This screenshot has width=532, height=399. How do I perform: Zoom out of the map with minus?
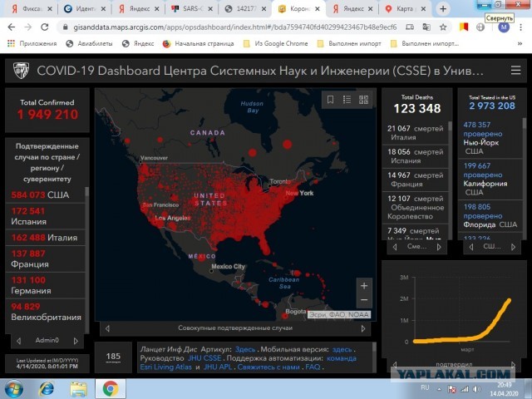coord(364,300)
